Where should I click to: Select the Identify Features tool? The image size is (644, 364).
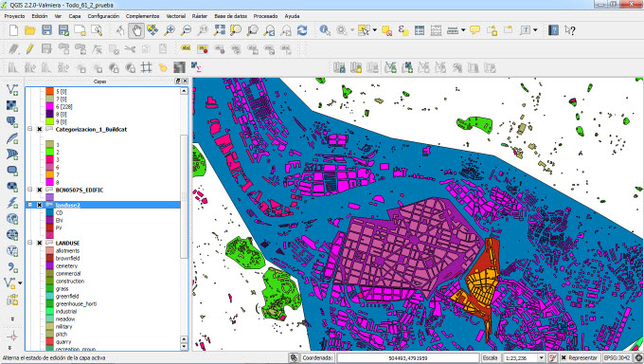[x=325, y=30]
